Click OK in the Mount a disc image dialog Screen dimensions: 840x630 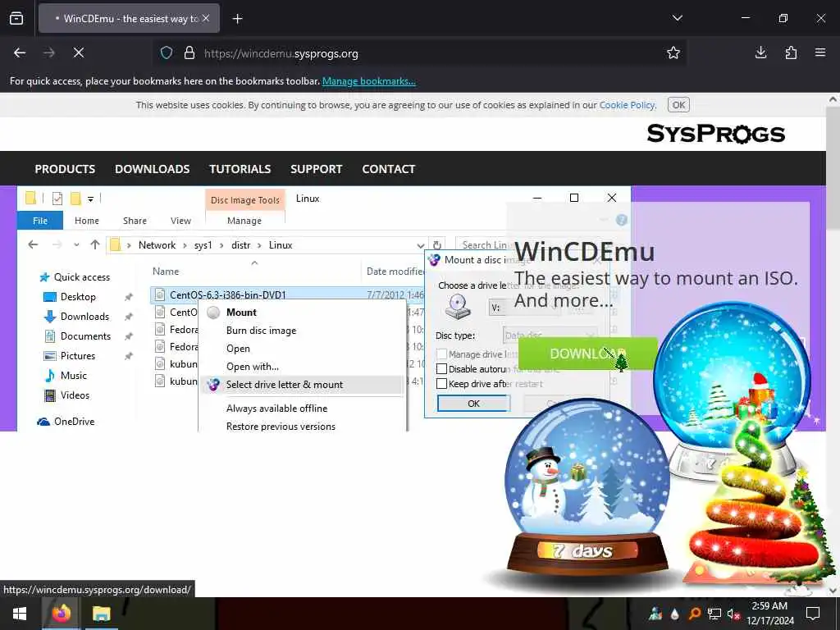pos(473,404)
